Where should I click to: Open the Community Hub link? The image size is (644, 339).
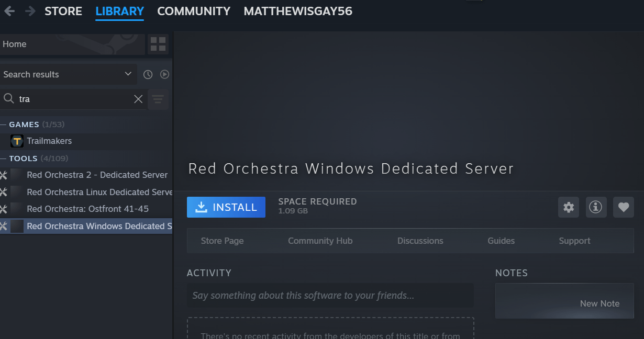[320, 241]
